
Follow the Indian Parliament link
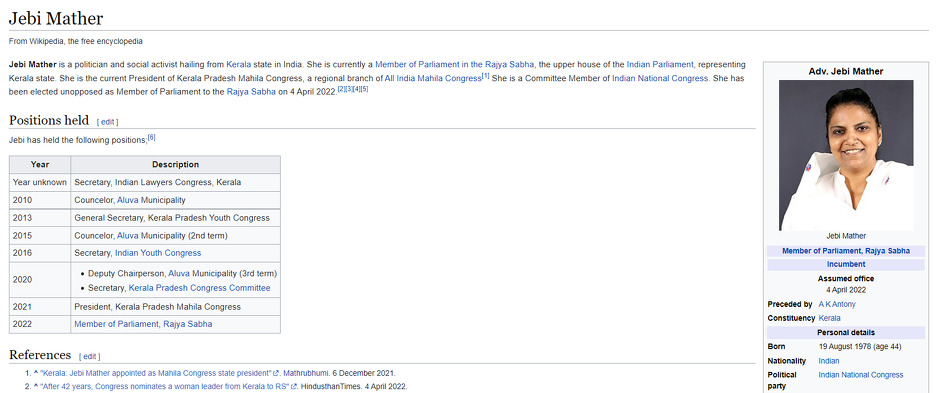pyautogui.click(x=660, y=64)
